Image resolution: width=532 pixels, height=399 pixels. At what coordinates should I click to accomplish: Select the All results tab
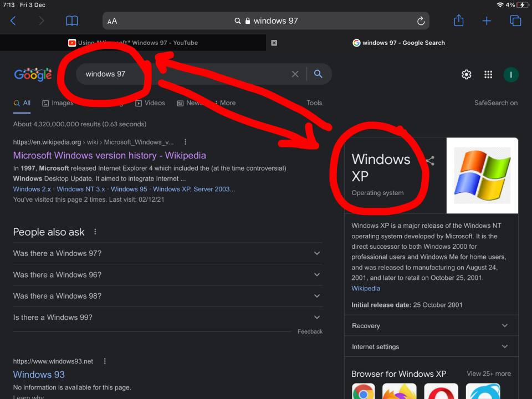tap(22, 103)
